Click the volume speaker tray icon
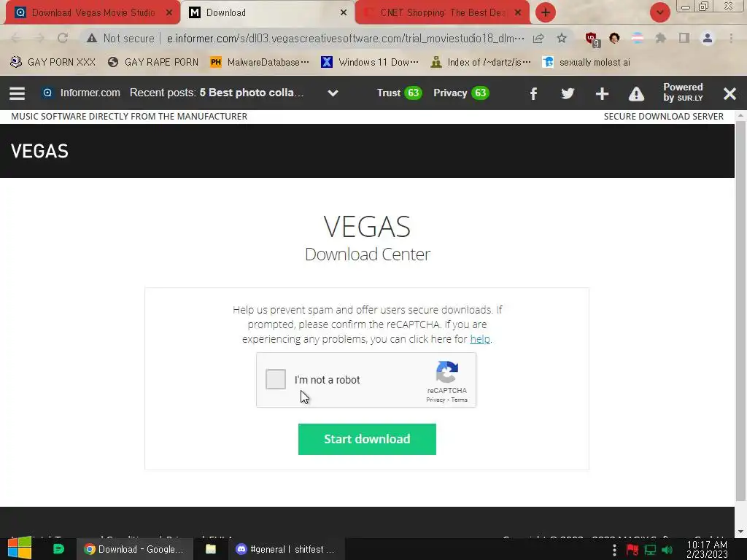Viewport: 747px width, 560px height. pos(667,550)
